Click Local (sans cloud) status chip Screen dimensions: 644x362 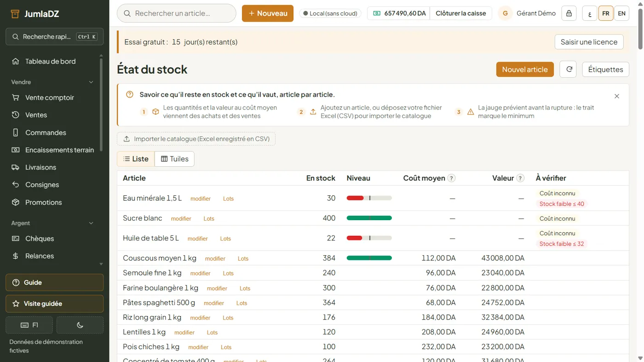coord(330,13)
